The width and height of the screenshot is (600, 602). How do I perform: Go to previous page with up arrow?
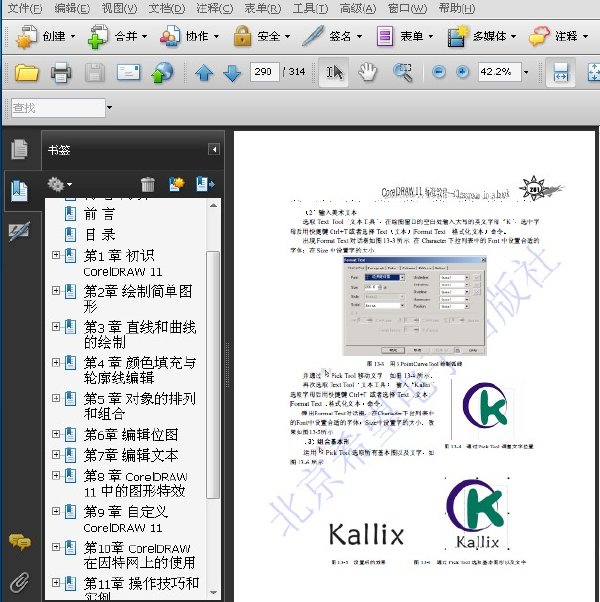click(204, 72)
